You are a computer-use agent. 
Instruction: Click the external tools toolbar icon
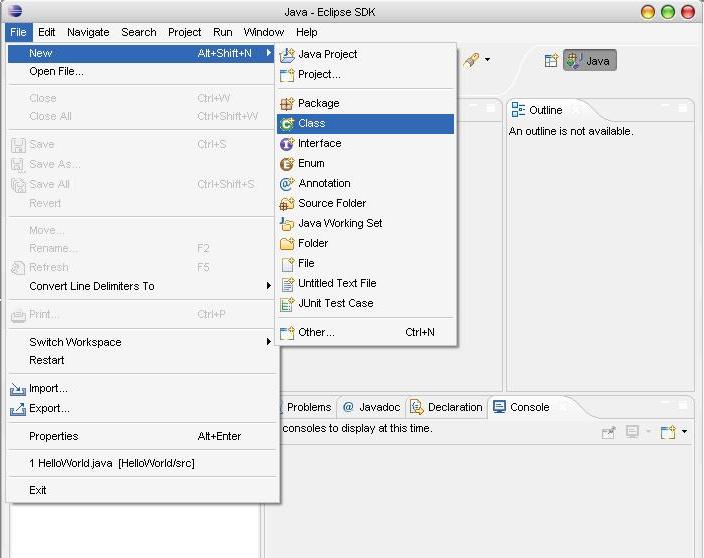point(471,60)
